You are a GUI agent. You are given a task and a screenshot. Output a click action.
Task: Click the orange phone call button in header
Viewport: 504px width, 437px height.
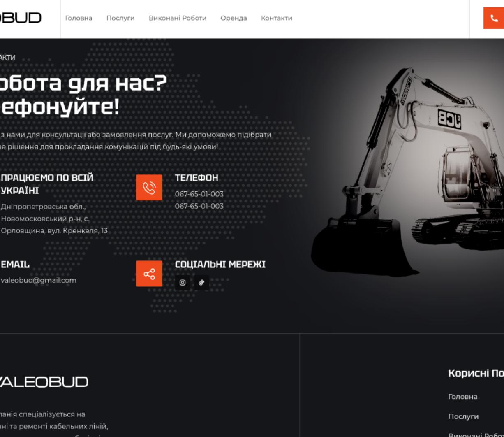coord(494,18)
